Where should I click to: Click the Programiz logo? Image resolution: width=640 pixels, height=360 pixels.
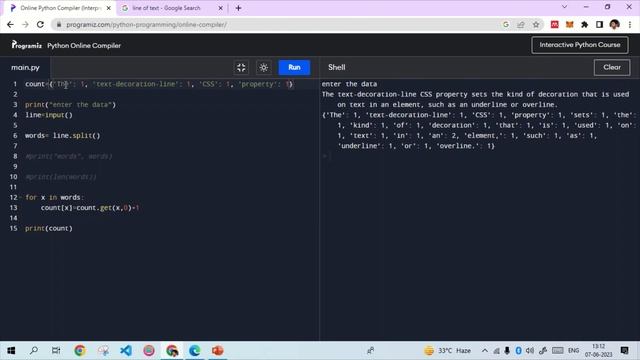[27, 45]
